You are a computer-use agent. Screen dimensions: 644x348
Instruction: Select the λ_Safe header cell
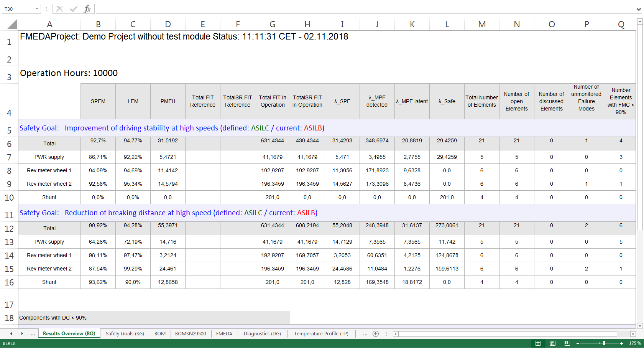click(447, 101)
